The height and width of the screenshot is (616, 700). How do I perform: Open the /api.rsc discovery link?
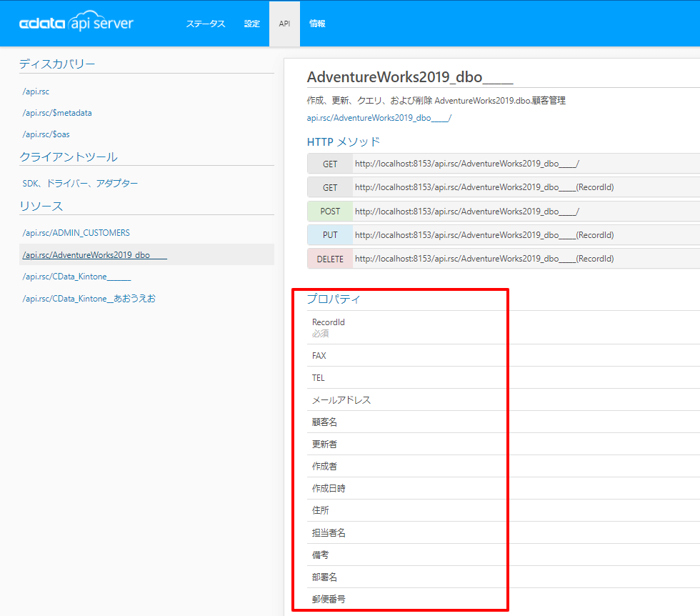(x=36, y=91)
